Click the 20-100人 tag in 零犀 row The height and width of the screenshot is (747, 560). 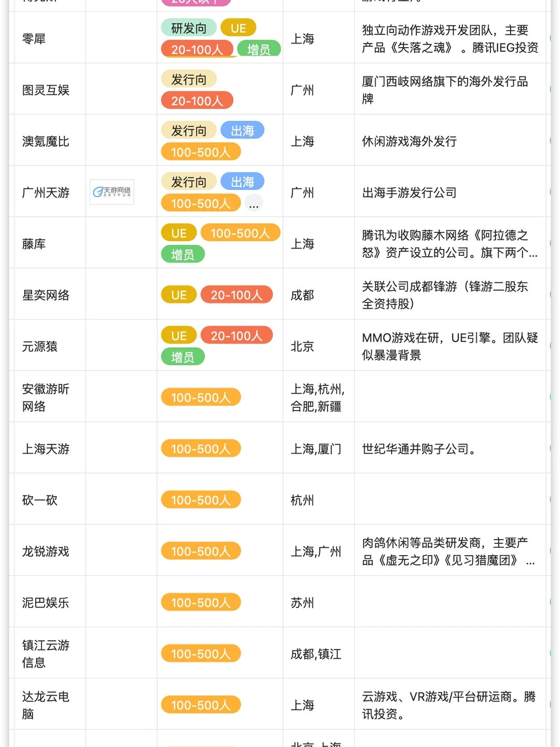pos(197,49)
